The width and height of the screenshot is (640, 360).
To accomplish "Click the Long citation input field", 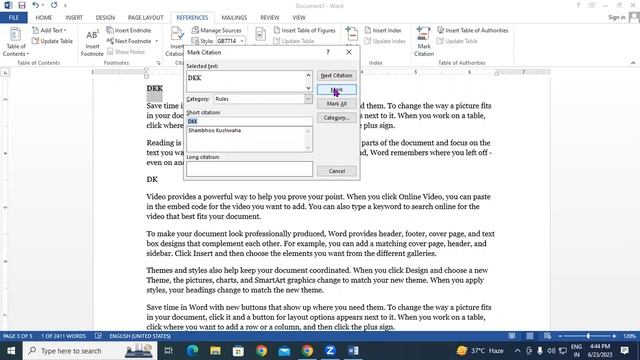I will click(249, 169).
